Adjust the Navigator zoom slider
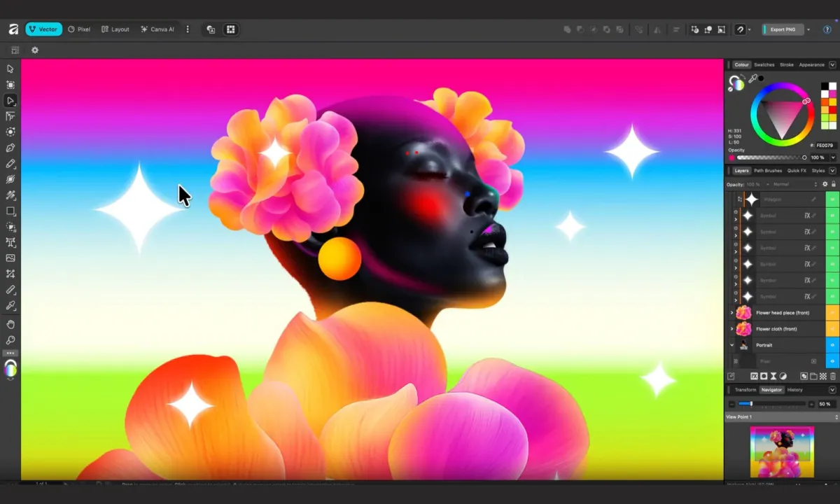This screenshot has width=840, height=504. point(750,404)
